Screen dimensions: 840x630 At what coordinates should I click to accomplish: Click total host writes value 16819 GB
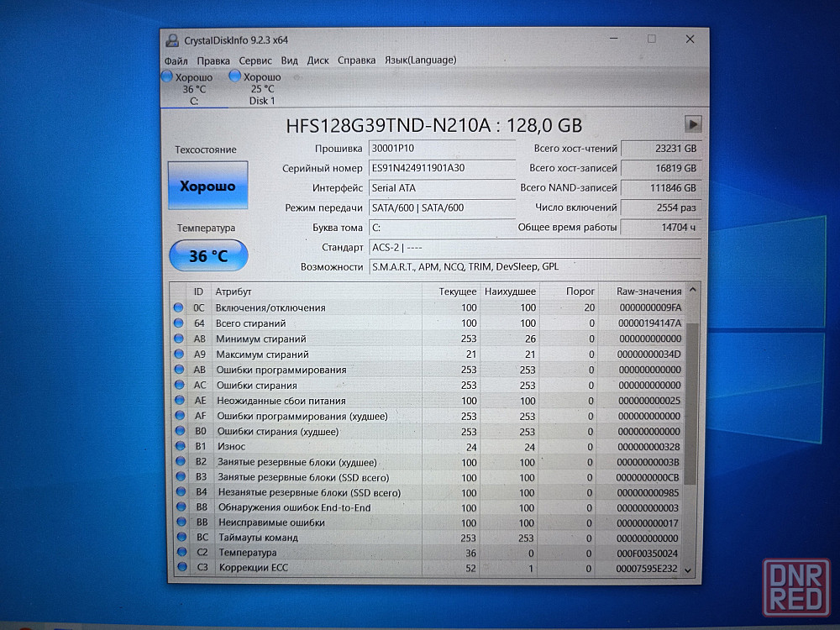(x=660, y=168)
